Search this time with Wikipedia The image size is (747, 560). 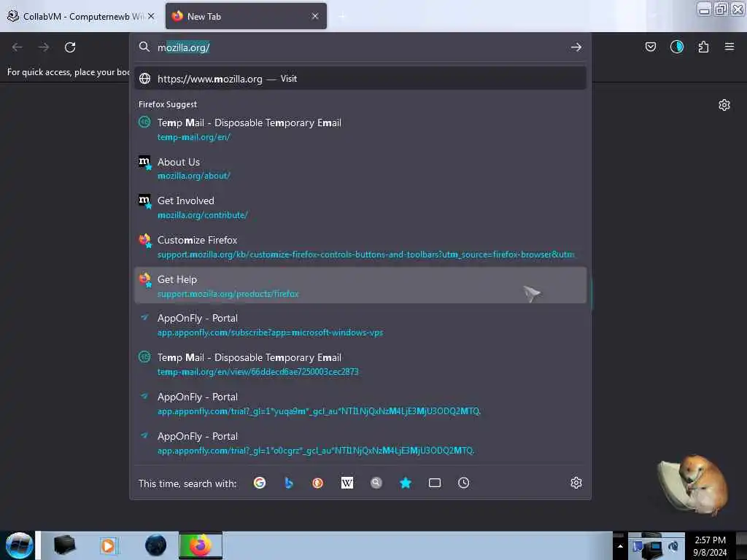(x=347, y=483)
